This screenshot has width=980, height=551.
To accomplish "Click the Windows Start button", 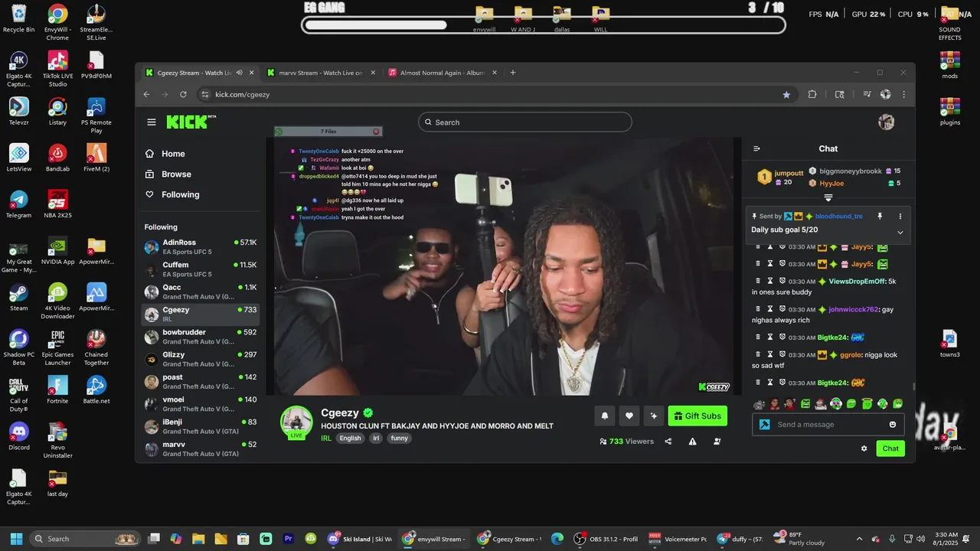I will coord(16,539).
